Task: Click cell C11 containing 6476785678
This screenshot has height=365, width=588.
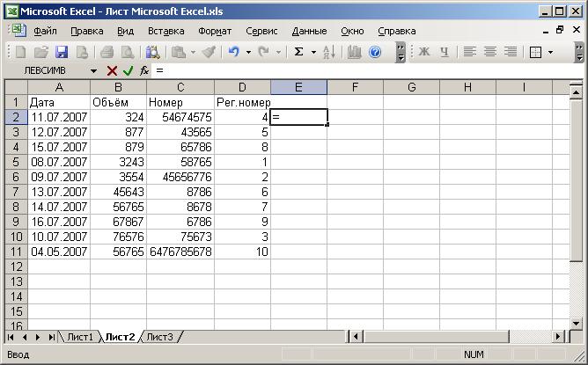Action: tap(180, 252)
